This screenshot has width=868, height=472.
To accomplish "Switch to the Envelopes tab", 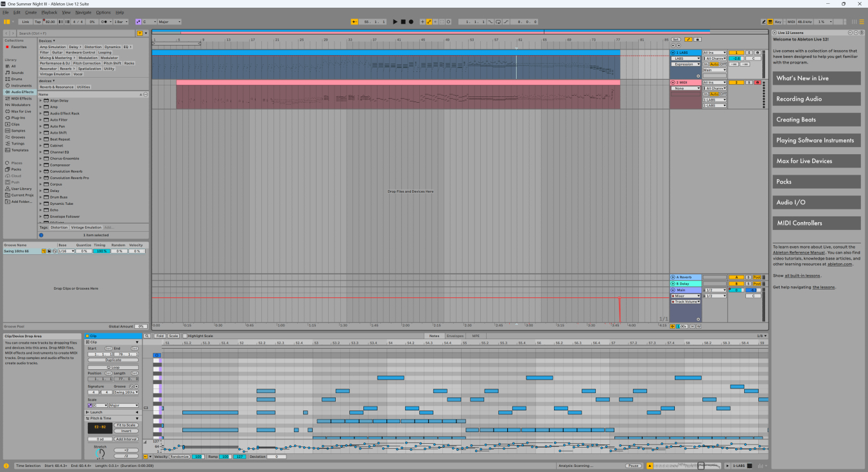I will point(455,336).
